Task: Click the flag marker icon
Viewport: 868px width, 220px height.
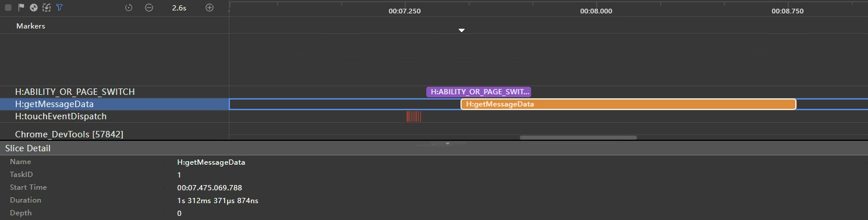Action: pyautogui.click(x=21, y=8)
